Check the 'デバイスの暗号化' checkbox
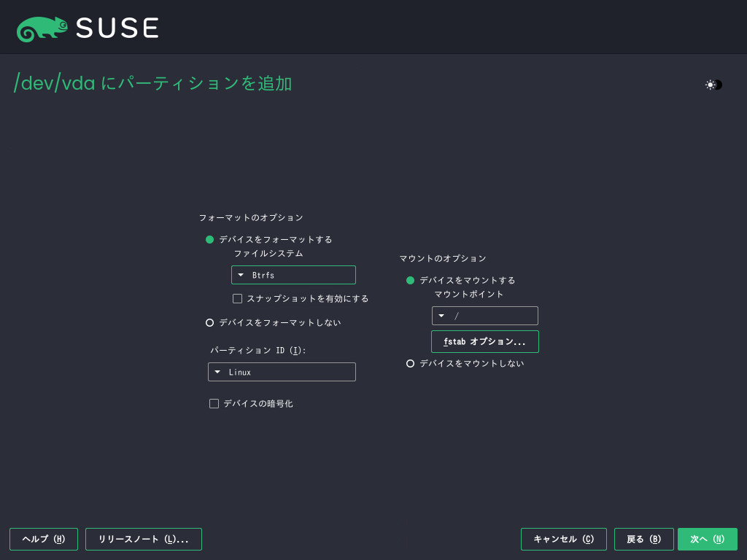747x560 pixels. 214,404
